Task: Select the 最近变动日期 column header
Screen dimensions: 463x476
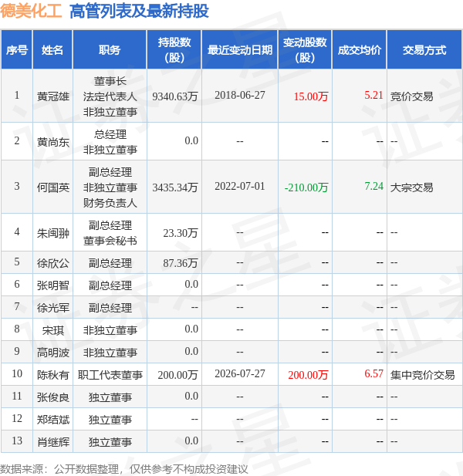Action: click(x=239, y=50)
